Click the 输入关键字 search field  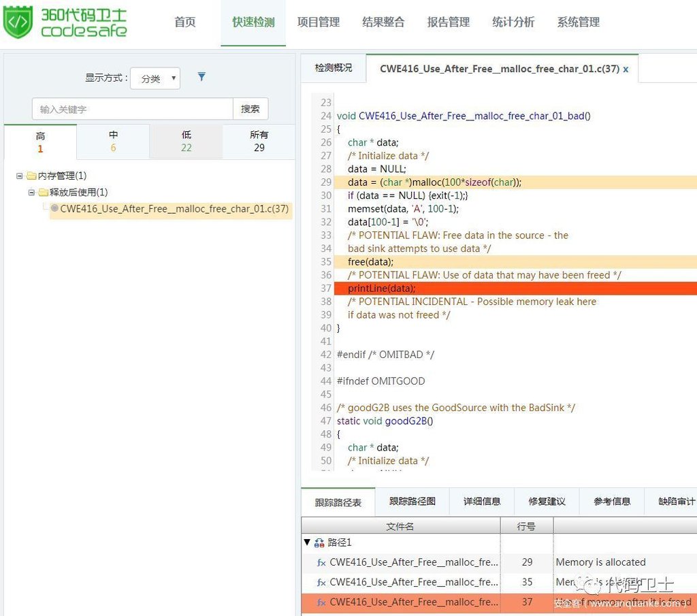[x=133, y=109]
